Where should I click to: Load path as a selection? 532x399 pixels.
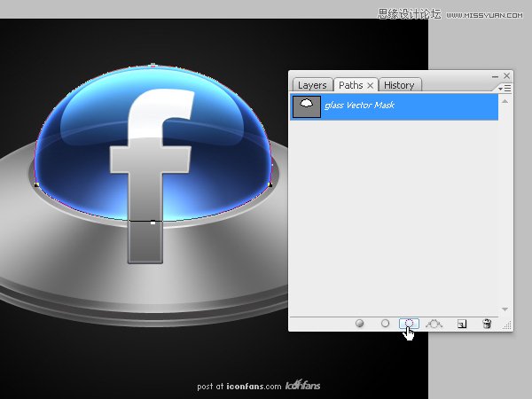pyautogui.click(x=409, y=324)
